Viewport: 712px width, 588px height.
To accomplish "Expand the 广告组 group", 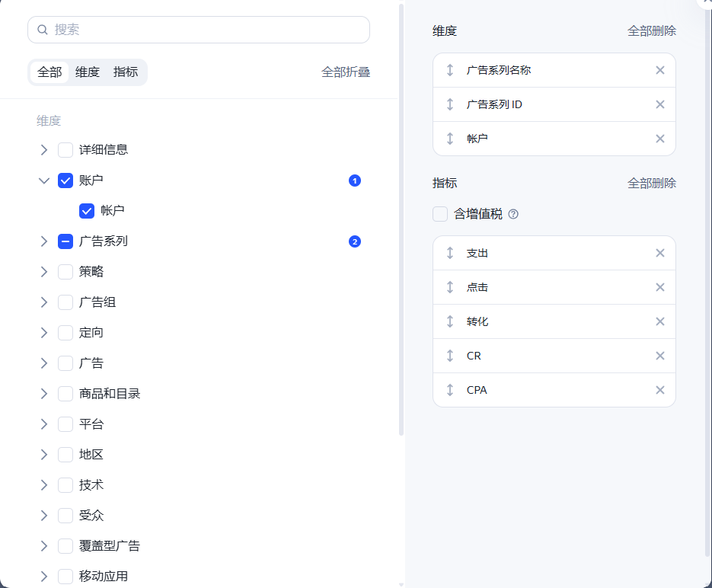I will point(44,302).
